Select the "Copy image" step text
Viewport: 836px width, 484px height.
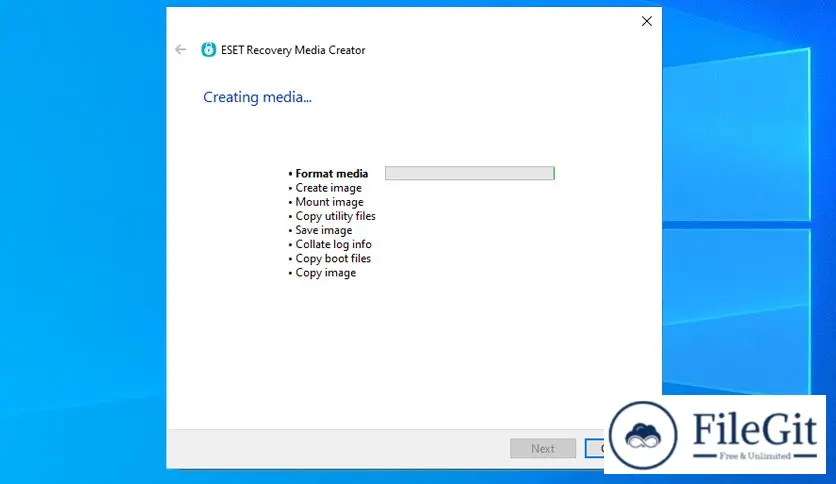(326, 273)
